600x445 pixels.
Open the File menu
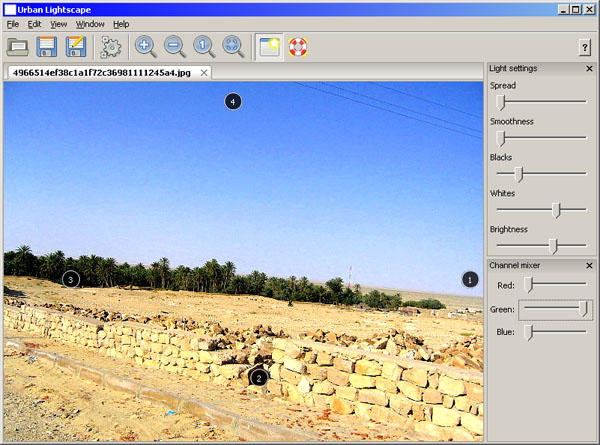(13, 23)
